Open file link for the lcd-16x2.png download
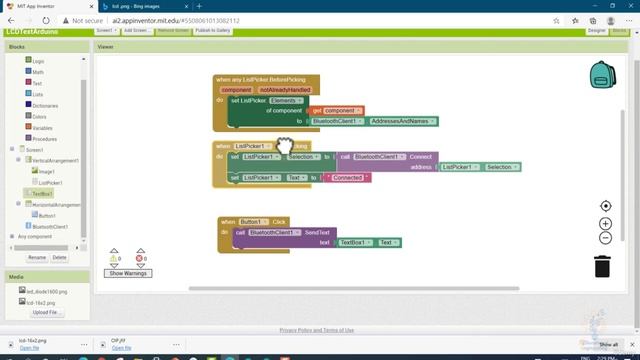This screenshot has height=360, width=640. point(29,348)
